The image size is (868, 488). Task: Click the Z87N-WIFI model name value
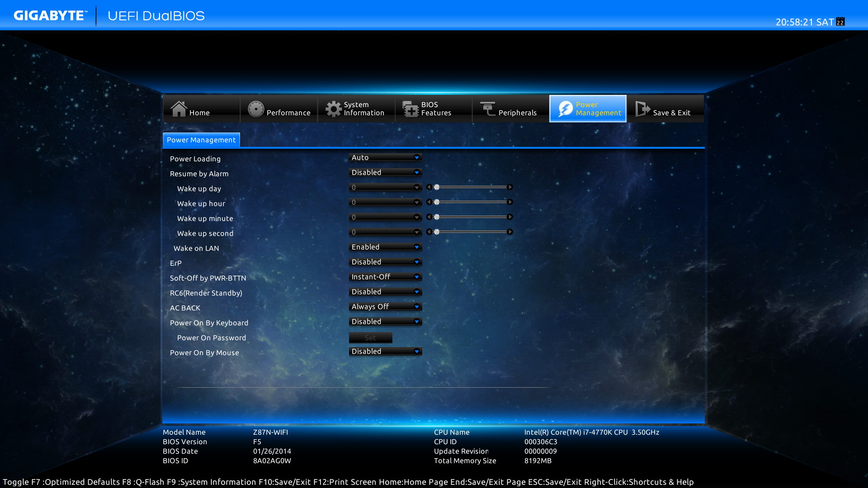tap(270, 432)
